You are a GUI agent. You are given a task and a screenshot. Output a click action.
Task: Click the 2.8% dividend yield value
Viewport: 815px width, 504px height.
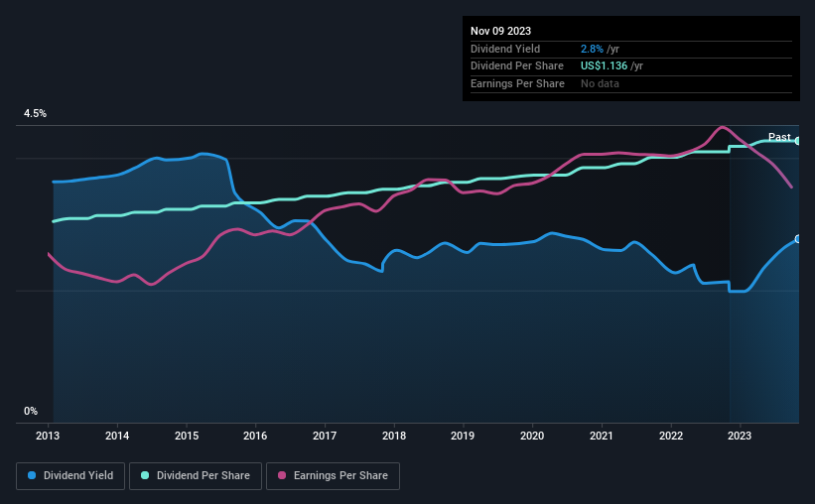592,49
